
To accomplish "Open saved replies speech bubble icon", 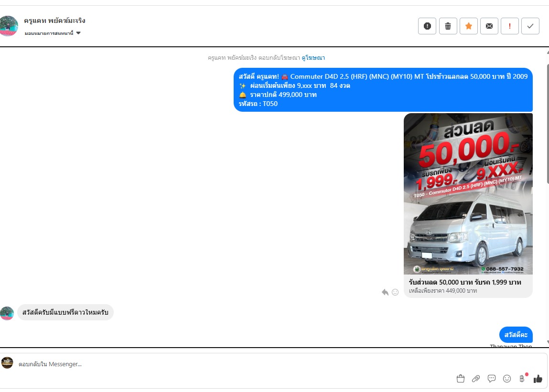I will [492, 379].
